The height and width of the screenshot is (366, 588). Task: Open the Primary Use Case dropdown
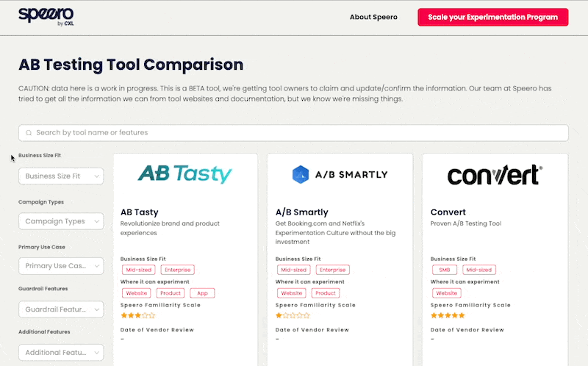pyautogui.click(x=61, y=266)
